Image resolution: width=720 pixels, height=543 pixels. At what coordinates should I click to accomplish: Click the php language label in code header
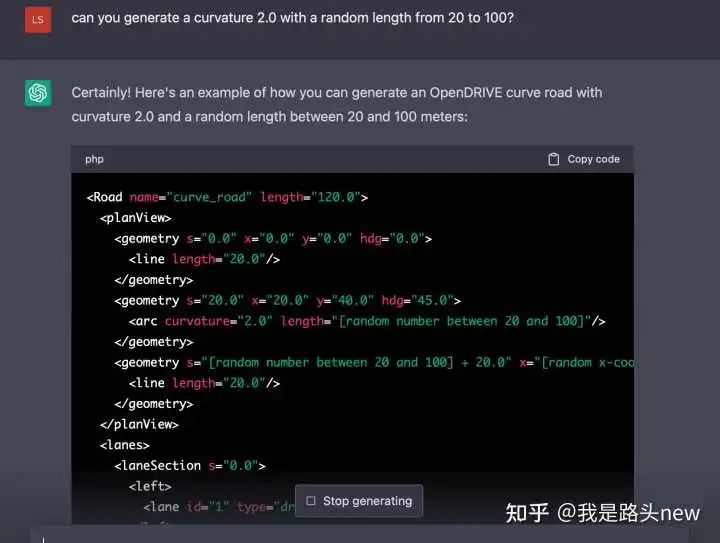pos(94,159)
